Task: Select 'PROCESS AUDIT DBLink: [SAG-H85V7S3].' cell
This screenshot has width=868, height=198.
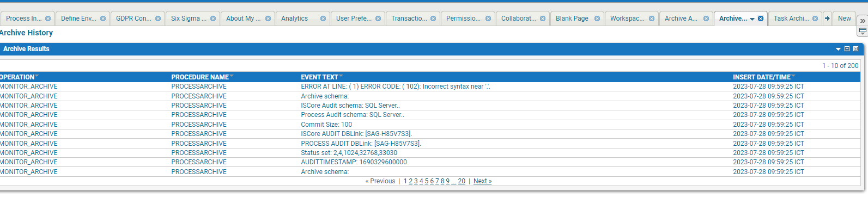Action: [x=361, y=144]
